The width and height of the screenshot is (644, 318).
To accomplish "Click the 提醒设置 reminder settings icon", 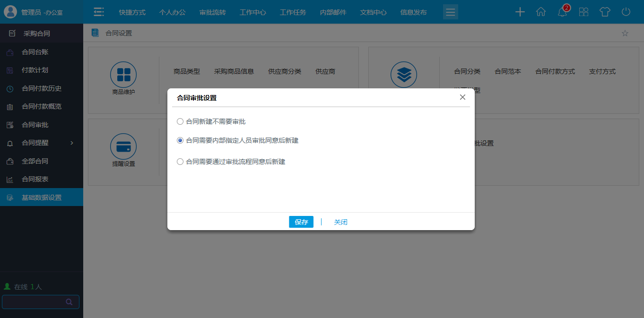I will point(123,146).
